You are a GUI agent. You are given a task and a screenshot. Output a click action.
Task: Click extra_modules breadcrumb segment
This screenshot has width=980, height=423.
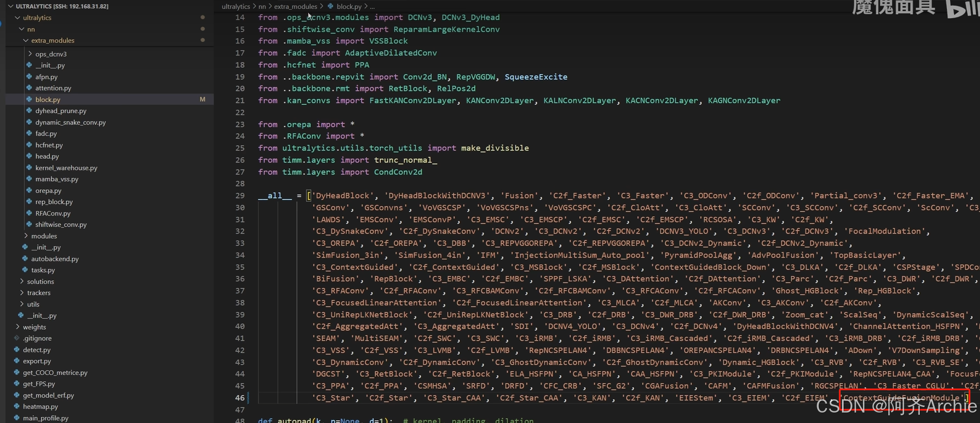[x=296, y=7]
